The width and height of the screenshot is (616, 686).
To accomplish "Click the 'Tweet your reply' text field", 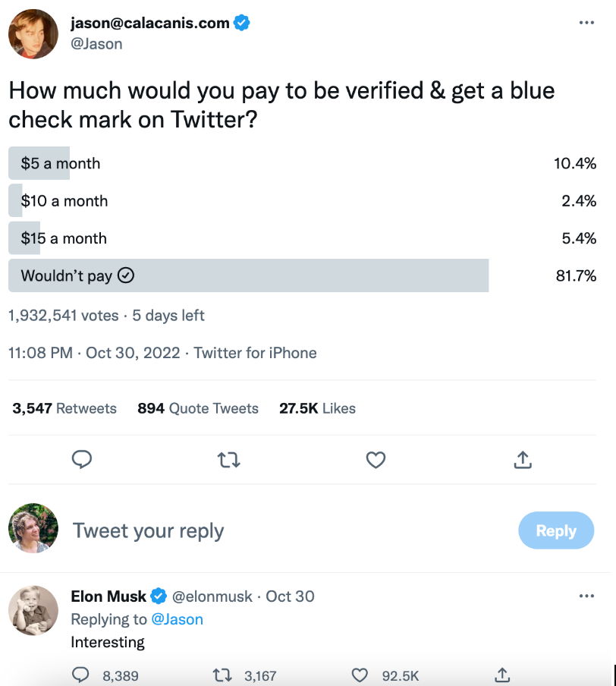I will pos(148,530).
